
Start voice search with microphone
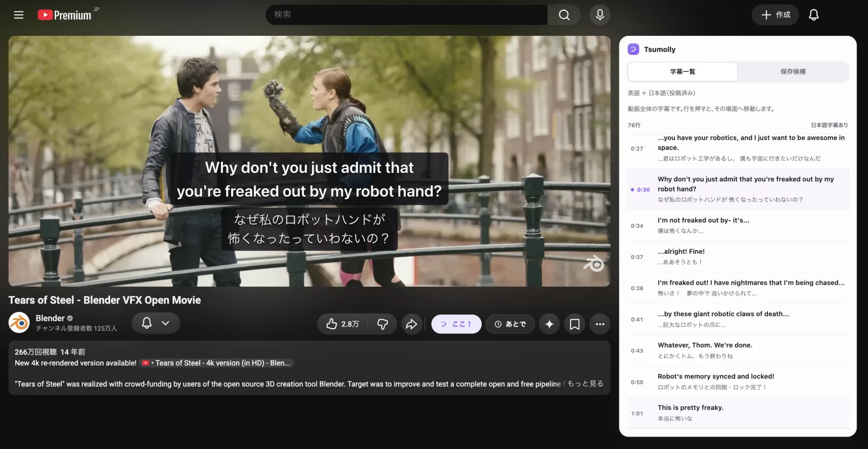(x=600, y=15)
